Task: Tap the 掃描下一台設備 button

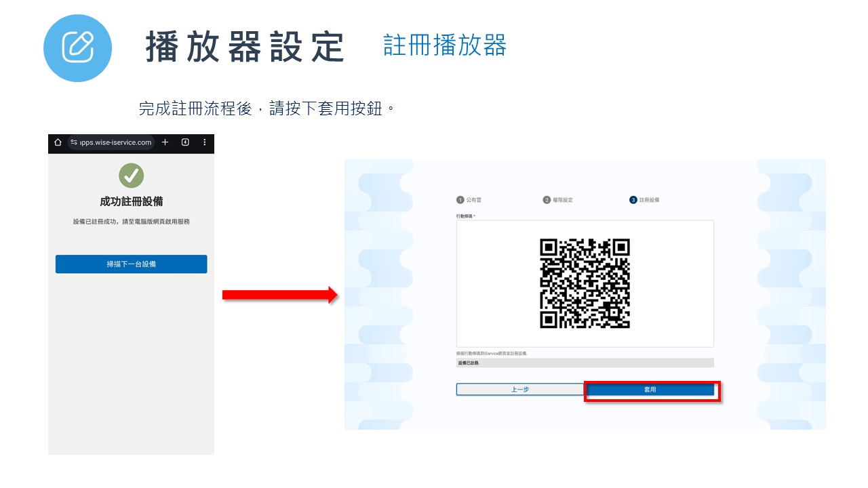Action: click(x=131, y=264)
